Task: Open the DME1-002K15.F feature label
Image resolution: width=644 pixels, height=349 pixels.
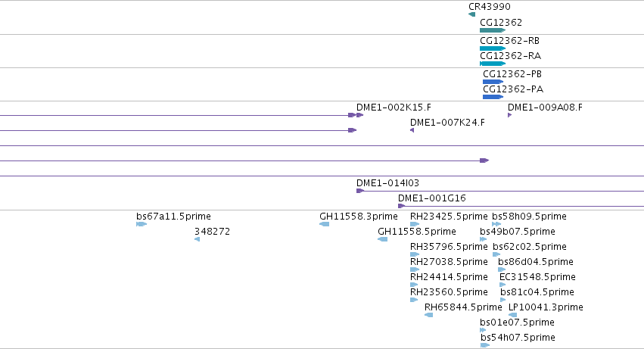Action: pos(394,108)
